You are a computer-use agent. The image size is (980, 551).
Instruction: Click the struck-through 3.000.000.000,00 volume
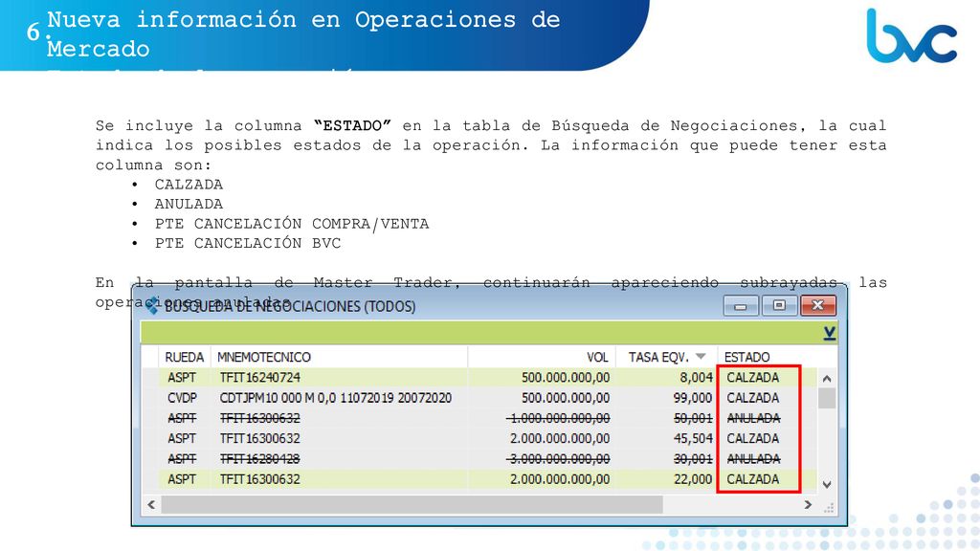tap(558, 458)
